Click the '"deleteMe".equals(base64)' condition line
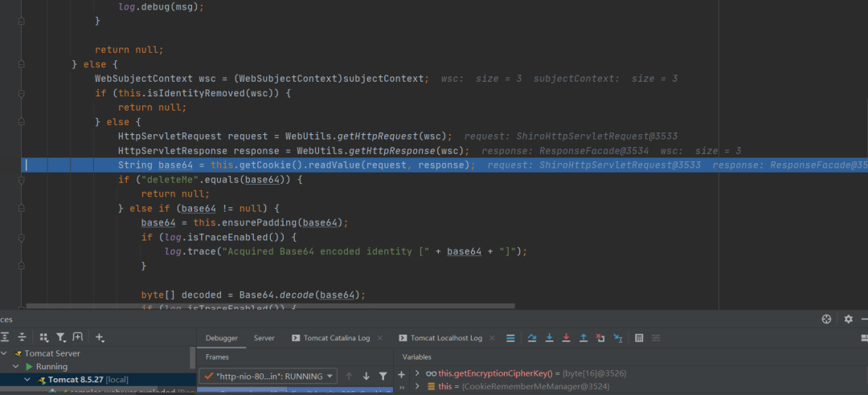868x395 pixels. pyautogui.click(x=212, y=179)
